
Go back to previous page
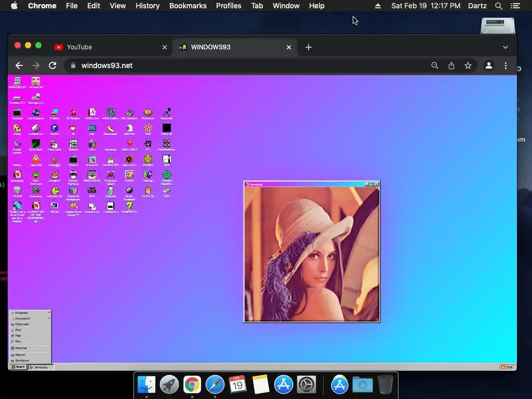click(x=19, y=65)
